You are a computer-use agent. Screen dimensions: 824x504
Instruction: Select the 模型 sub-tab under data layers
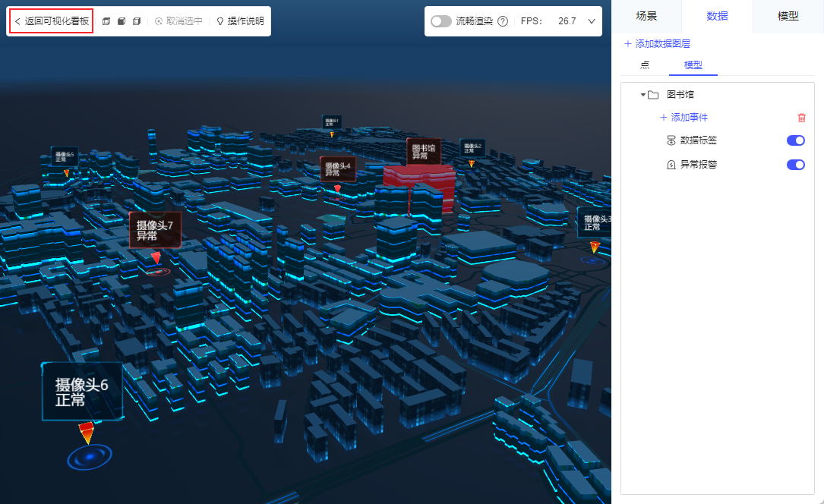click(x=693, y=65)
